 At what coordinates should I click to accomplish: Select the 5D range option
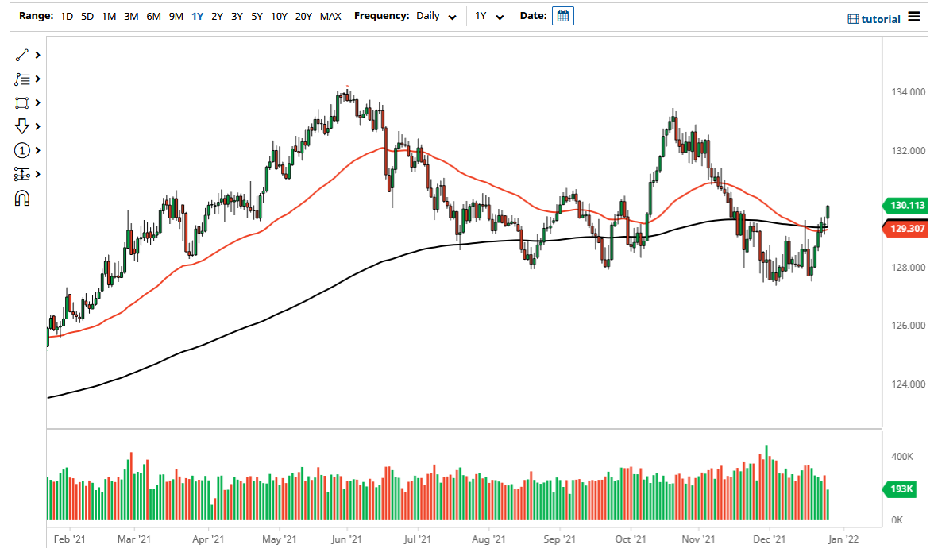click(87, 15)
